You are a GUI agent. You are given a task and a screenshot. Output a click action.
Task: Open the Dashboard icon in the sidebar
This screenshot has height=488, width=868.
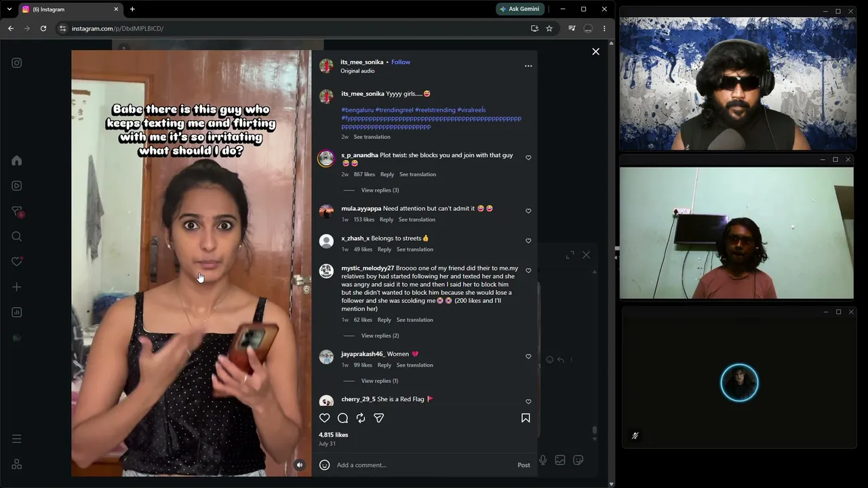click(x=17, y=312)
